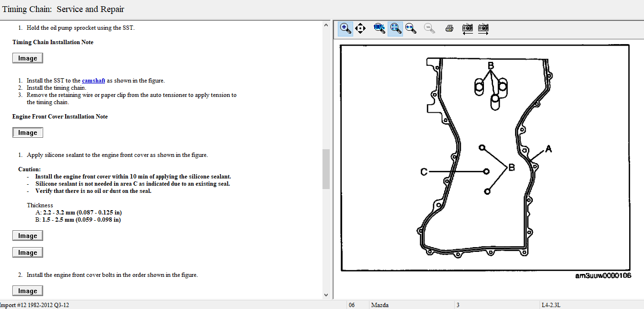Viewport: 644px width, 309px height.
Task: Open Image below front cover bolts step
Action: [x=28, y=291]
